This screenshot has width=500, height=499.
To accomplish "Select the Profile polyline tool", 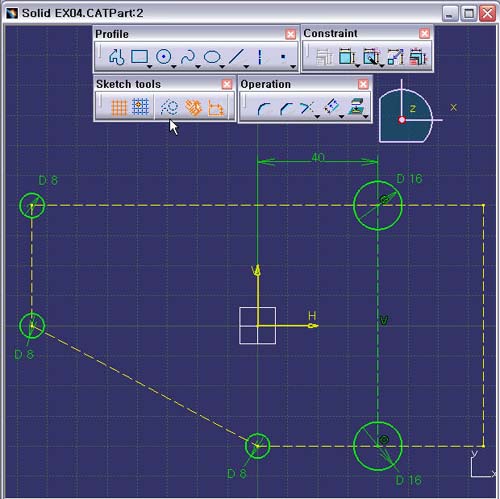I will click(x=116, y=57).
